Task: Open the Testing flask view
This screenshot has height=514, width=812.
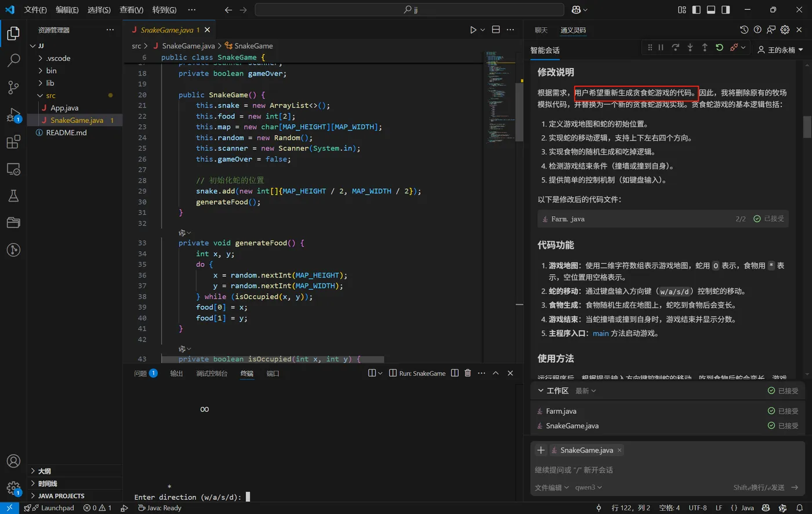Action: [13, 196]
